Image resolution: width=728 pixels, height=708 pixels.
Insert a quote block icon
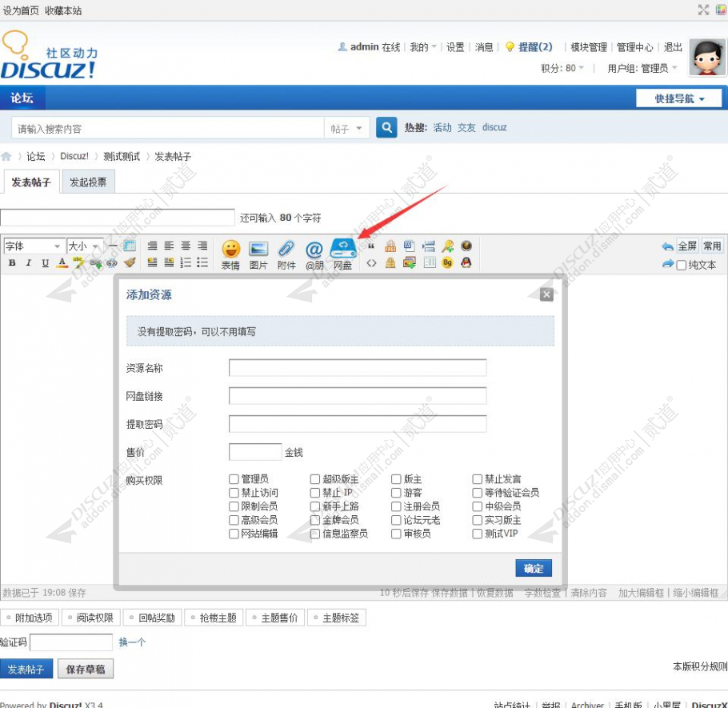click(x=371, y=246)
